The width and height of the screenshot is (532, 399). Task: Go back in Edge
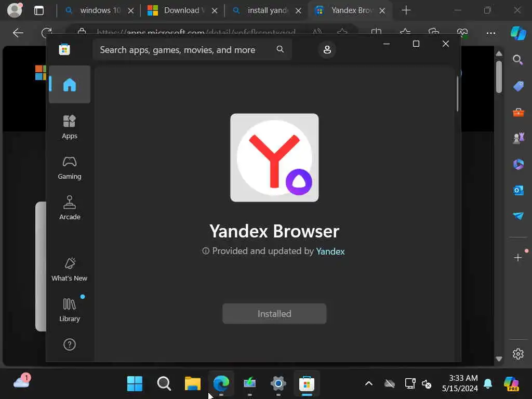point(18,33)
